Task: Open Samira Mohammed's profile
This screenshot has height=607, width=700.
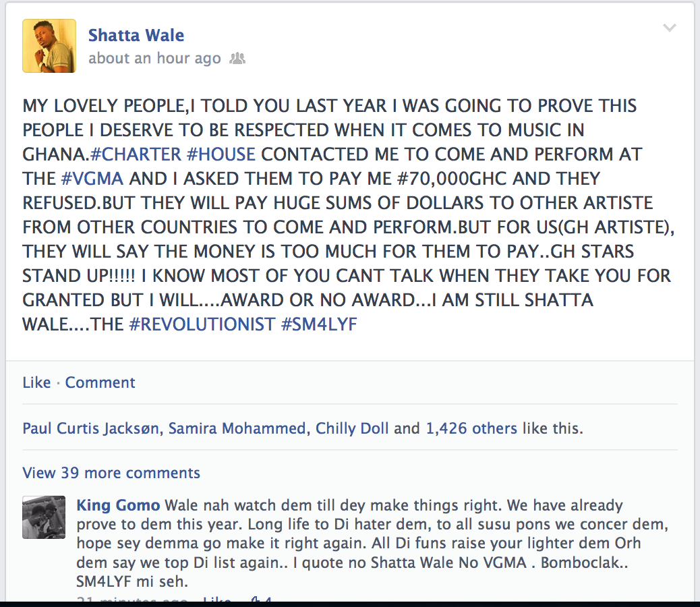Action: pyautogui.click(x=237, y=428)
